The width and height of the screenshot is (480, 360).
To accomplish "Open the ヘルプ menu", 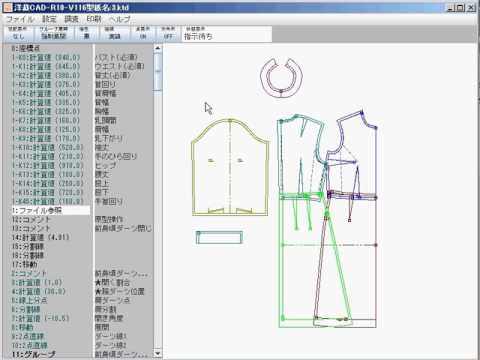I will pos(120,19).
